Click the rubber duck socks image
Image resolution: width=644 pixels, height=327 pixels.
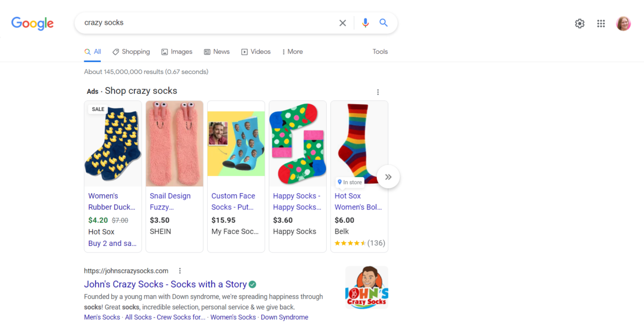click(x=113, y=143)
